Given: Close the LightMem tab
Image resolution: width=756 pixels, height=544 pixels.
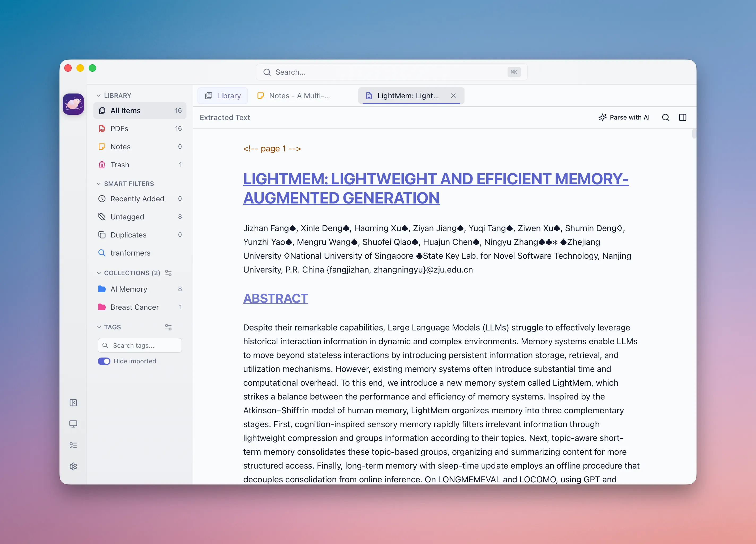Looking at the screenshot, I should [453, 96].
